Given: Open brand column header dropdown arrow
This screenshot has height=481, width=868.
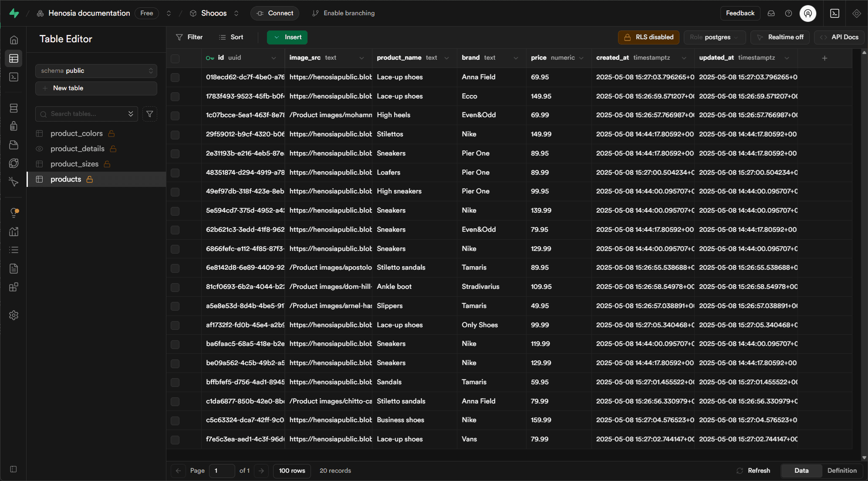Looking at the screenshot, I should pyautogui.click(x=516, y=58).
